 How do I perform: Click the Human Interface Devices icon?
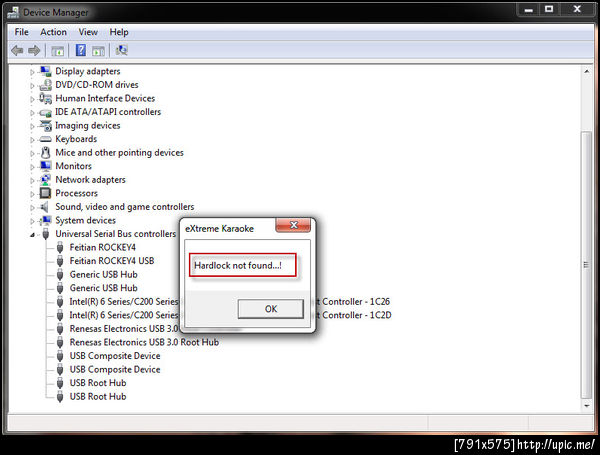click(x=46, y=98)
